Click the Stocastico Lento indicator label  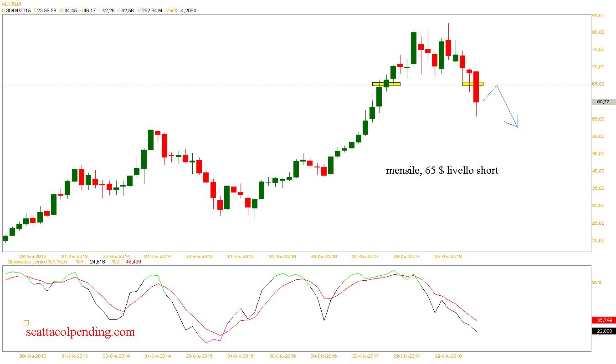coord(35,262)
